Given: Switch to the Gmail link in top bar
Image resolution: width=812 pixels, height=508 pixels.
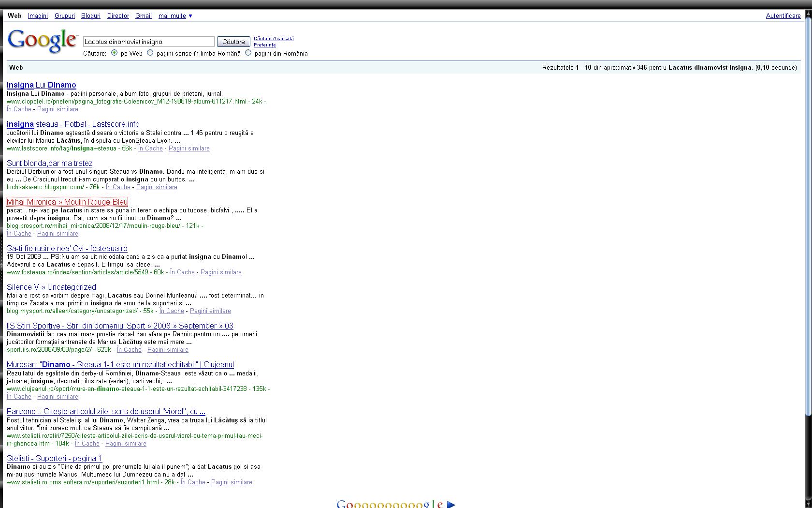Looking at the screenshot, I should tap(143, 16).
